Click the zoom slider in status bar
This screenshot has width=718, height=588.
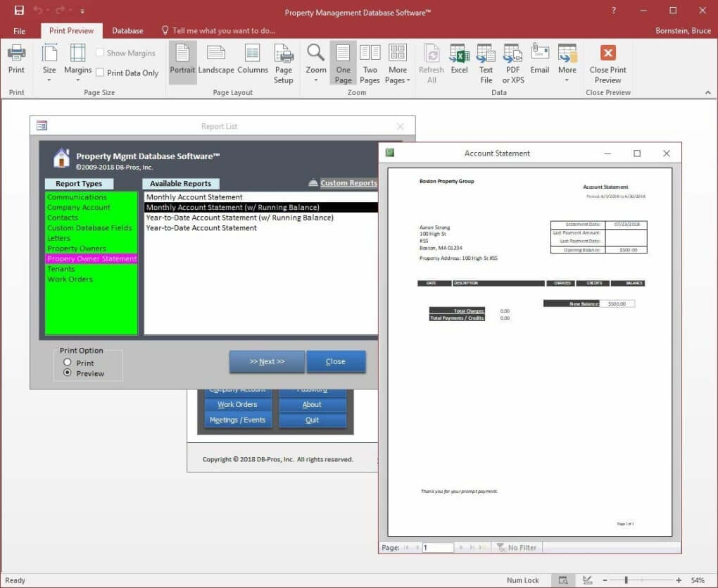tap(626, 580)
